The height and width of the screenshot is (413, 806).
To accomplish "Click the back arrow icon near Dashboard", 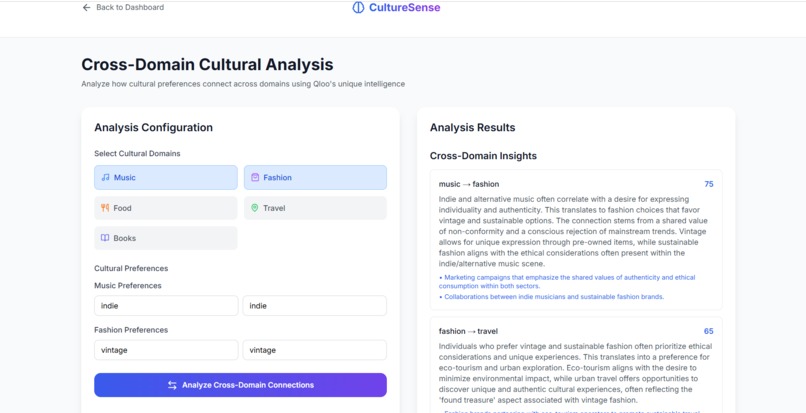I will 86,7.
